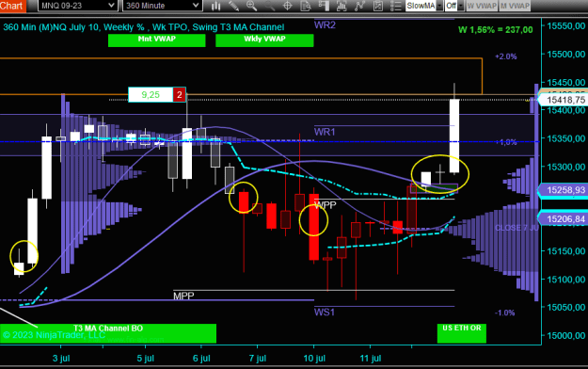Click the chart properties icon
588x369 pixels.
tap(377, 6)
